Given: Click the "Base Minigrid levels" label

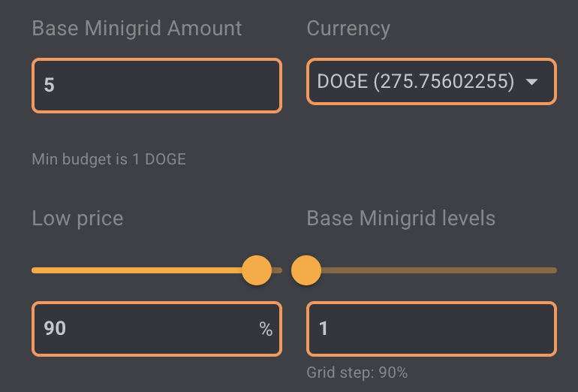Looking at the screenshot, I should pyautogui.click(x=401, y=219).
